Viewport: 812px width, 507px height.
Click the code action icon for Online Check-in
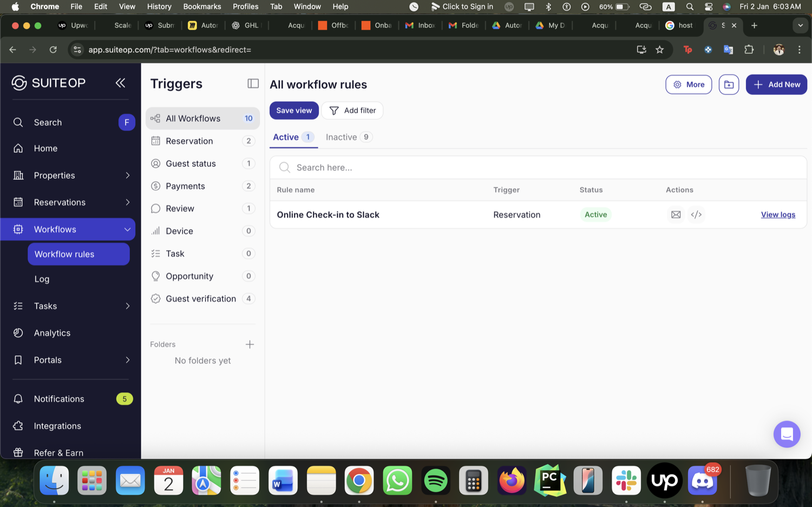tap(696, 215)
